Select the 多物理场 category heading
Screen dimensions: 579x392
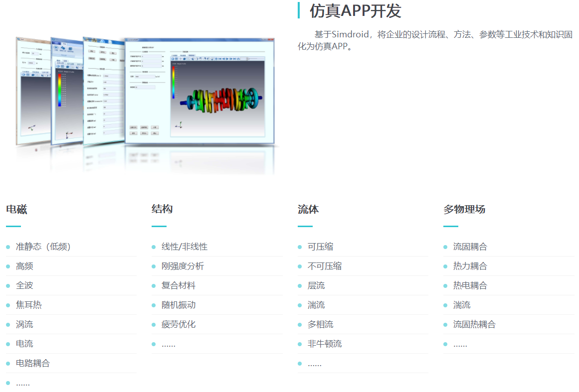pos(464,210)
